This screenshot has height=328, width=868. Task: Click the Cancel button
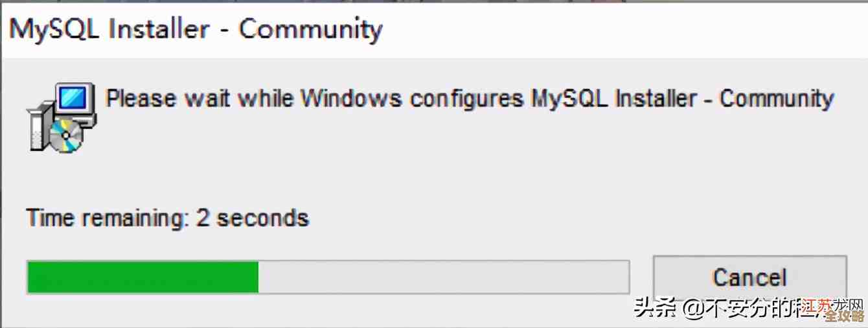(749, 278)
